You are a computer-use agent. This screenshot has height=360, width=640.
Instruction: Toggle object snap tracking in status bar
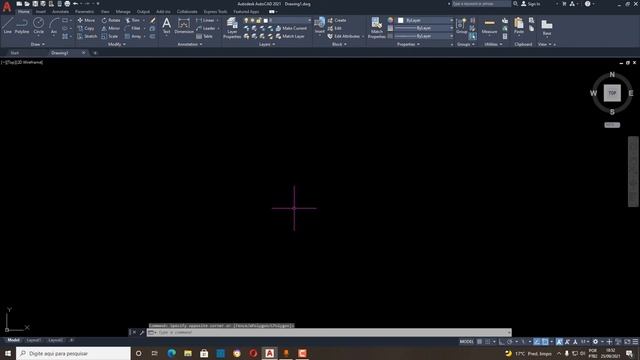[x=537, y=342]
